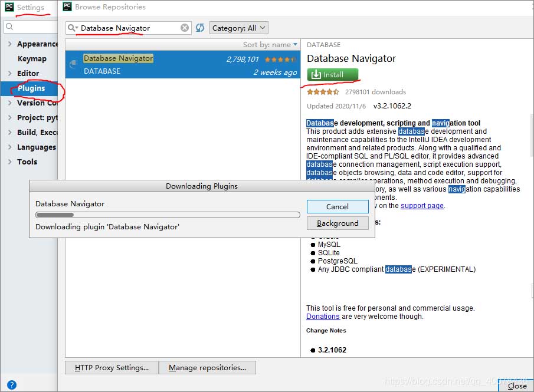Send the download to Background
Image resolution: width=534 pixels, height=392 pixels.
(x=338, y=223)
